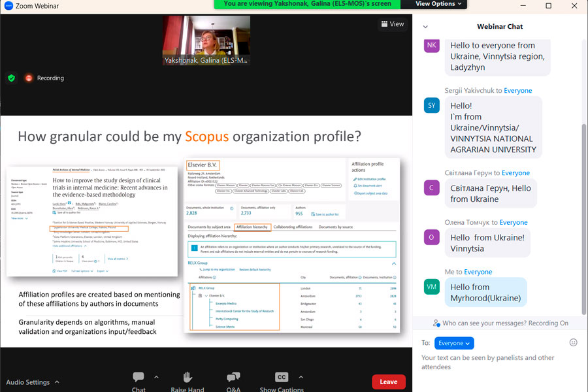Click the VM avatar of my message
This screenshot has width=588, height=392.
click(x=432, y=287)
